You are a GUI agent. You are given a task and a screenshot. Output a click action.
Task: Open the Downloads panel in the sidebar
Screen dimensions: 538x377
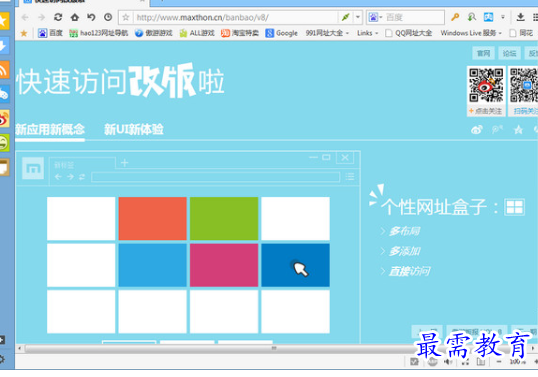point(4,45)
